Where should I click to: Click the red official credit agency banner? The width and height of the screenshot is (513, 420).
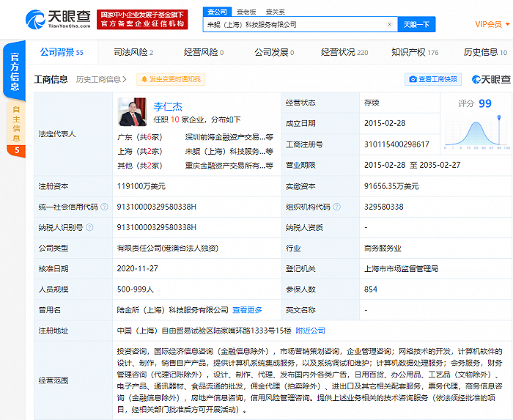pos(142,20)
